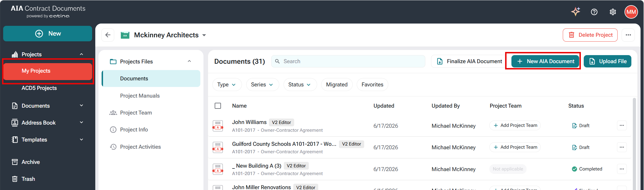644x190 pixels.
Task: Collapse the Projects Files section
Action: [x=189, y=61]
